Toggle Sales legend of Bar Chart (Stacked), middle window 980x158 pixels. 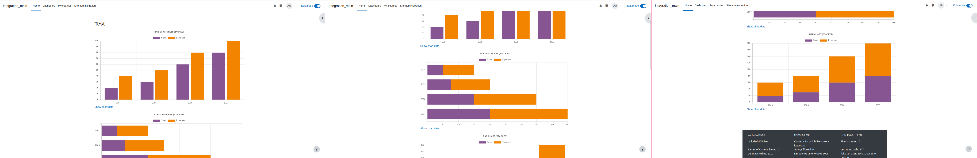(485, 142)
